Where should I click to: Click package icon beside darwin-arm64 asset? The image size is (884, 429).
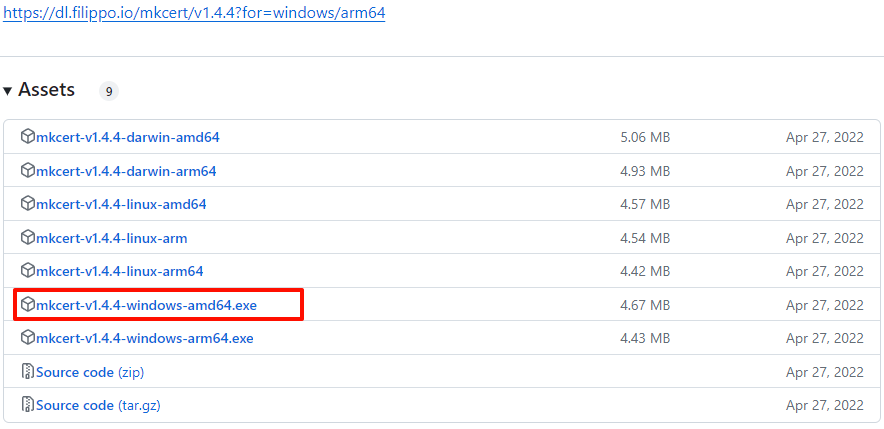click(28, 170)
